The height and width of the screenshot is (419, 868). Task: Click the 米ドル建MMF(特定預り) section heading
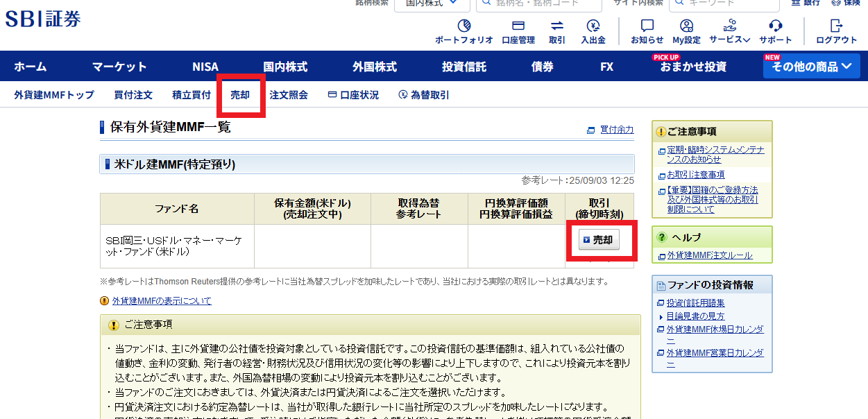pos(175,164)
